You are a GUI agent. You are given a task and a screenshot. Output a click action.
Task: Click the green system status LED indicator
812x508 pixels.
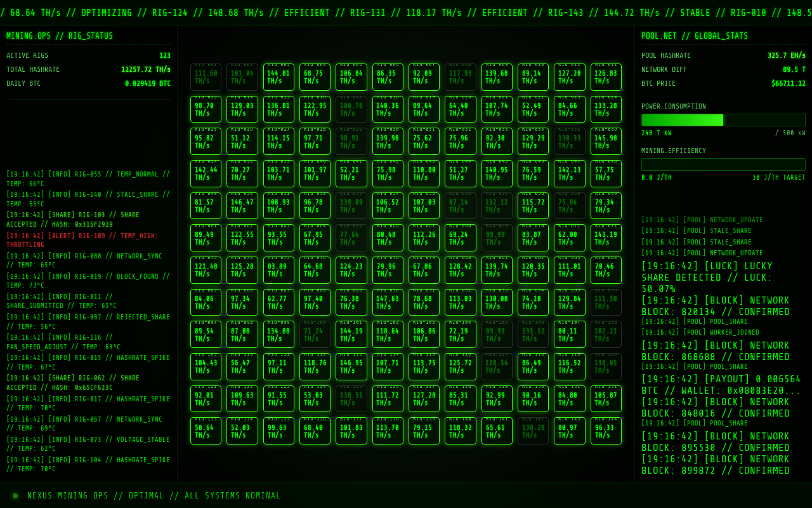tap(15, 495)
